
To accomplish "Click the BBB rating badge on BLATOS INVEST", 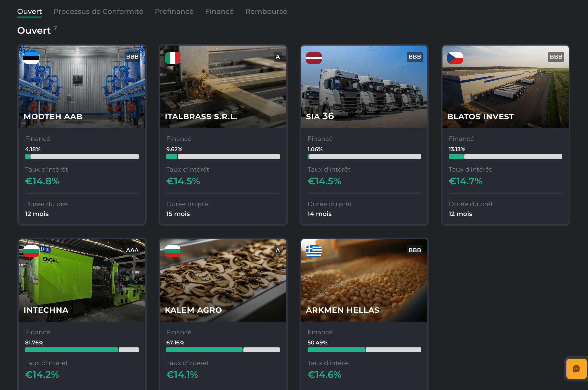I will pos(556,57).
